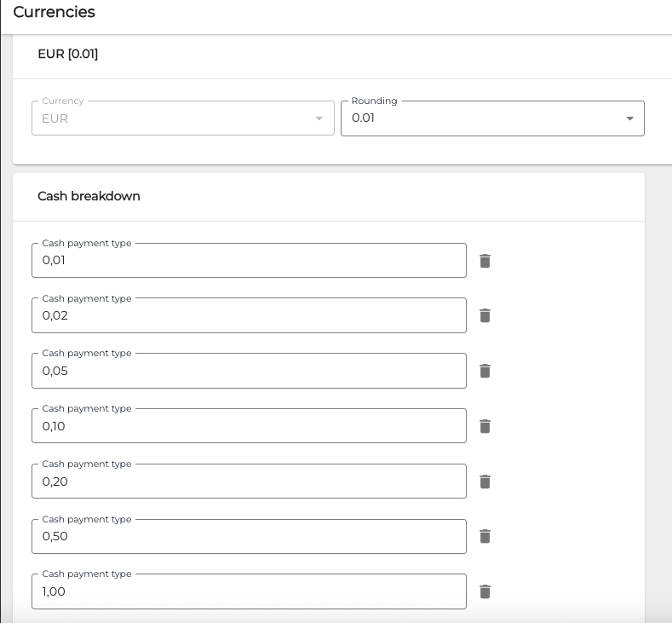Focus the 0,01 cash payment input
This screenshot has height=623, width=672.
(x=249, y=261)
